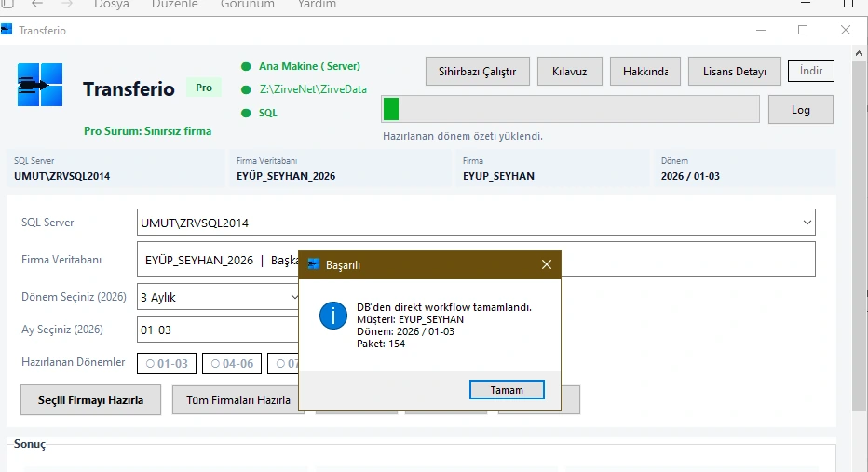Open Lisans Detayı license details
The image size is (868, 472).
(735, 72)
